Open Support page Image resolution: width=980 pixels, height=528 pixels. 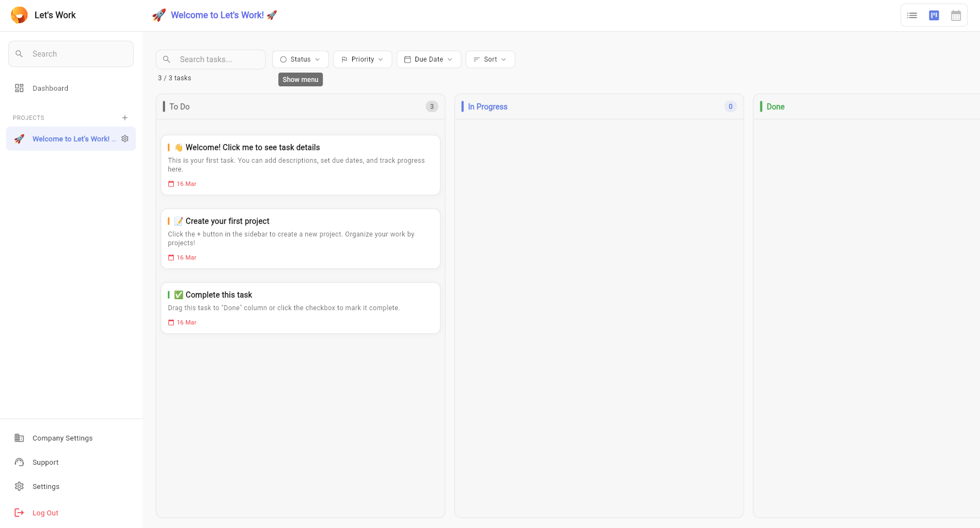[71, 462]
